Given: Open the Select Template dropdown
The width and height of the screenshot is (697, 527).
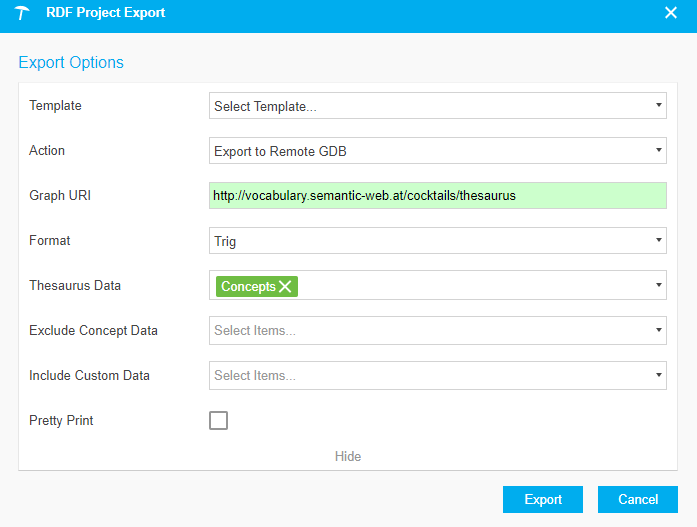Looking at the screenshot, I should tap(437, 106).
